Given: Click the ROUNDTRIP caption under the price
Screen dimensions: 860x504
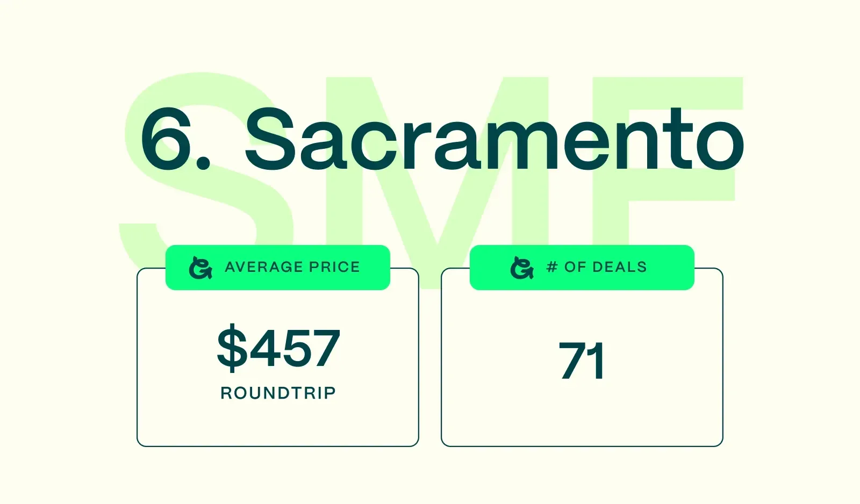Looking at the screenshot, I should tap(278, 393).
